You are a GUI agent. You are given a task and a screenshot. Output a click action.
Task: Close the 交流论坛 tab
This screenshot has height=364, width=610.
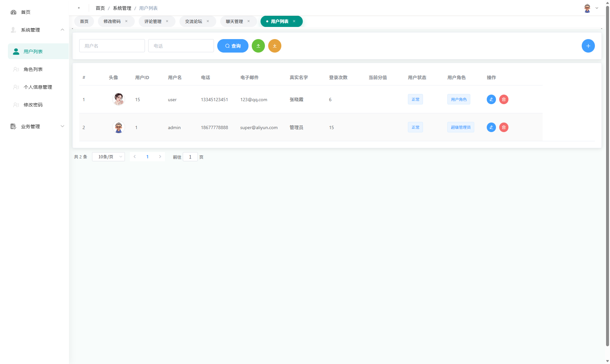coord(208,21)
